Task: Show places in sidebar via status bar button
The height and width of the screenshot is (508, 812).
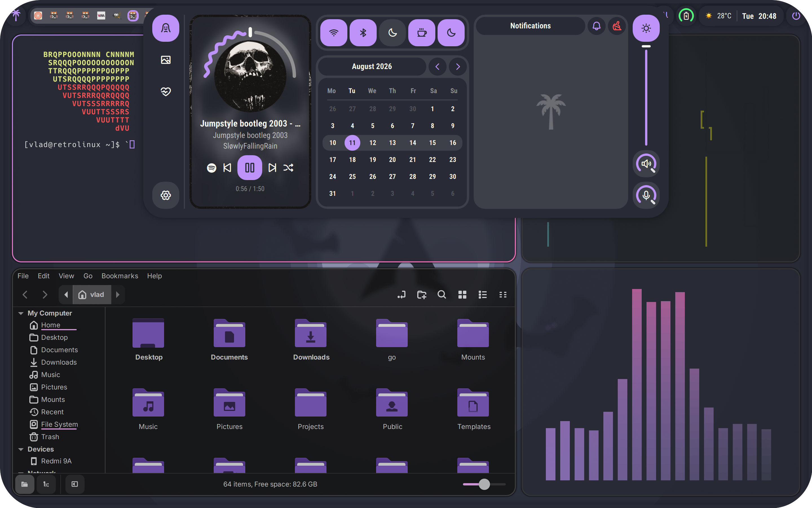Action: pos(25,484)
